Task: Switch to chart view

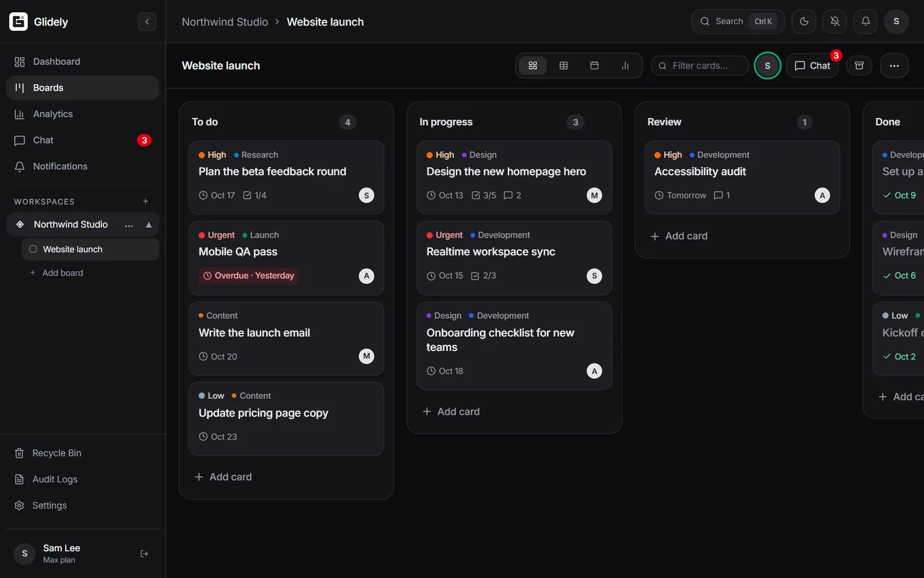Action: point(625,66)
